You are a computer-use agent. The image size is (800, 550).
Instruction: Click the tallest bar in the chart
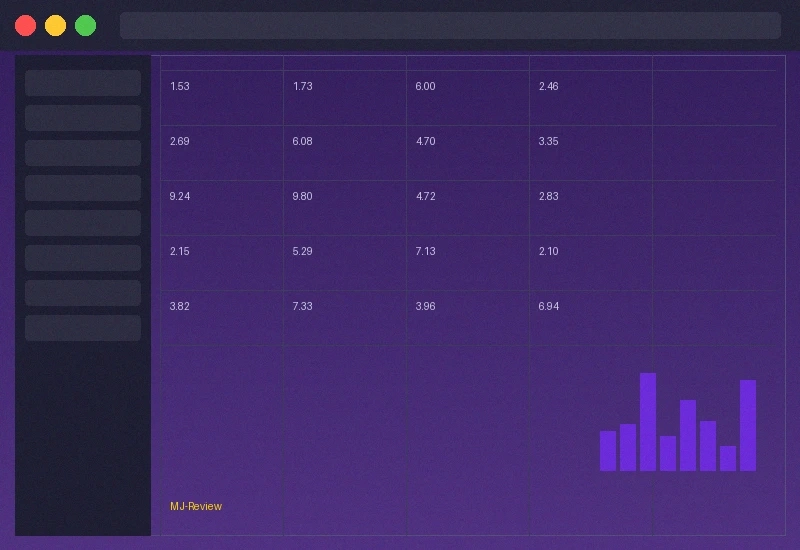pos(648,421)
